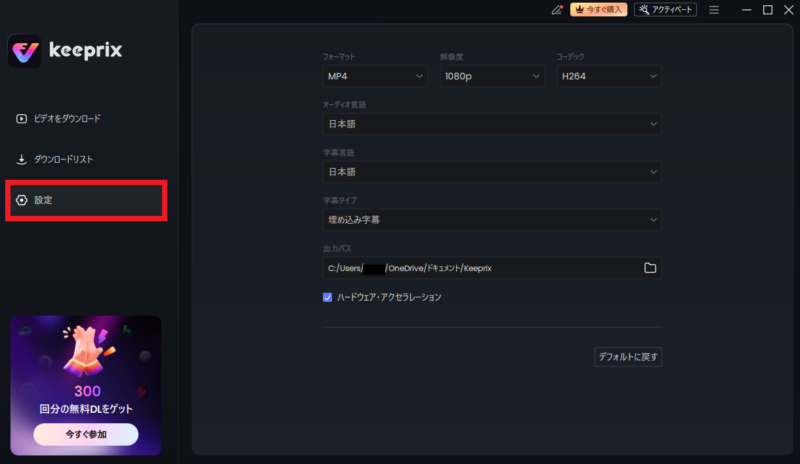800x464 pixels.
Task: Select ビデオをダウンロード in sidebar
Action: (67, 119)
